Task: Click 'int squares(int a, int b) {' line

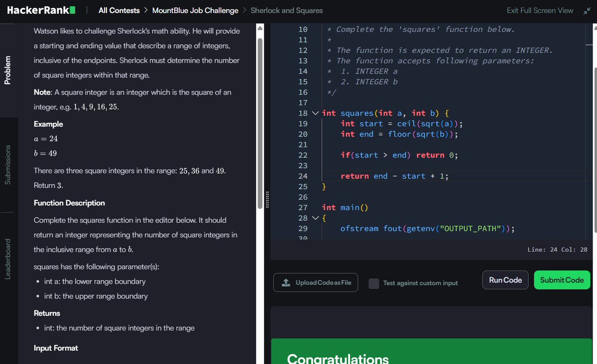Action: click(x=385, y=113)
